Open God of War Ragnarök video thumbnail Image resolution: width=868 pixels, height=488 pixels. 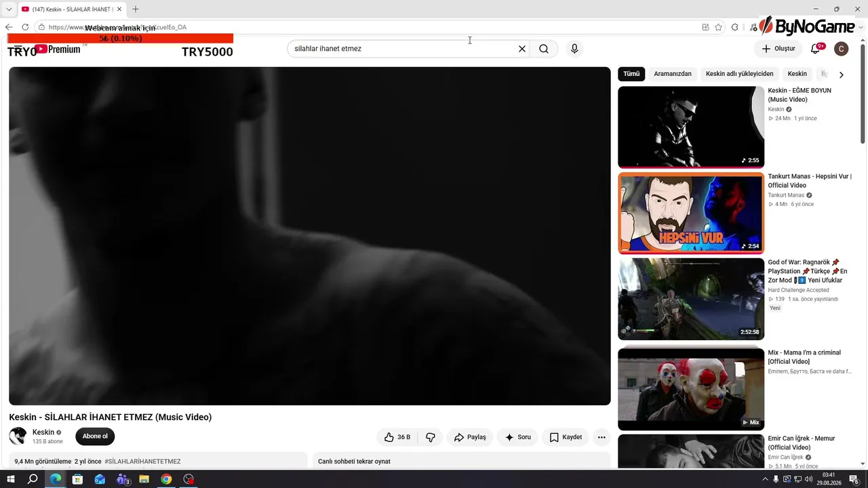coord(691,299)
